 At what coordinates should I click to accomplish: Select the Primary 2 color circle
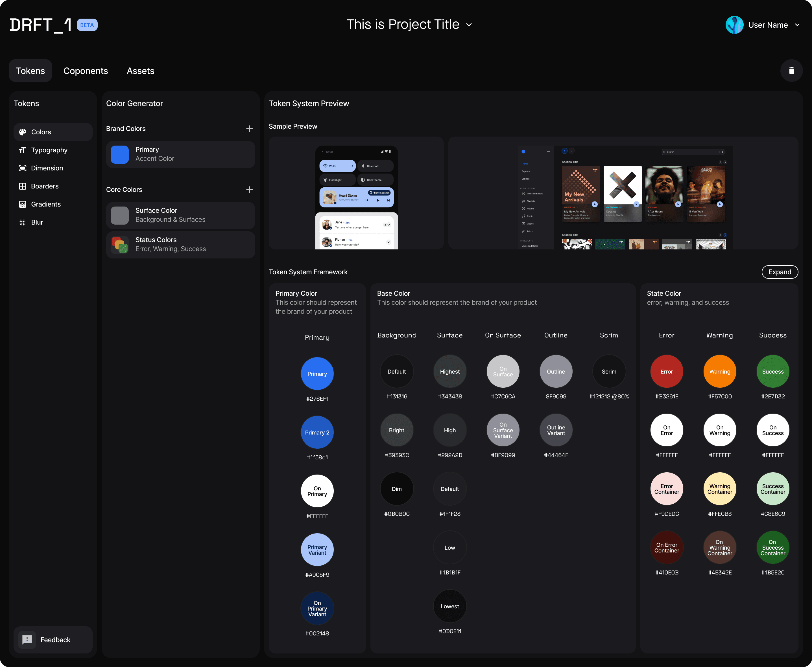317,432
